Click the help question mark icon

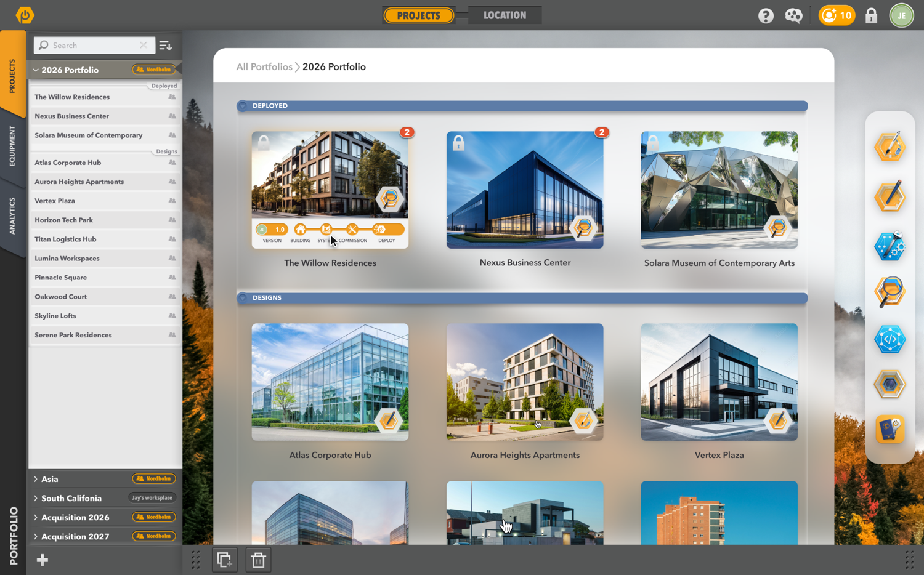(766, 15)
